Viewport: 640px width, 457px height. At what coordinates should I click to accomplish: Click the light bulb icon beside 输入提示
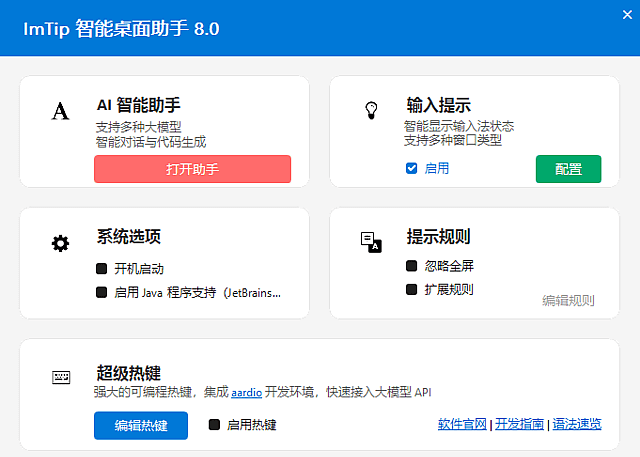371,110
